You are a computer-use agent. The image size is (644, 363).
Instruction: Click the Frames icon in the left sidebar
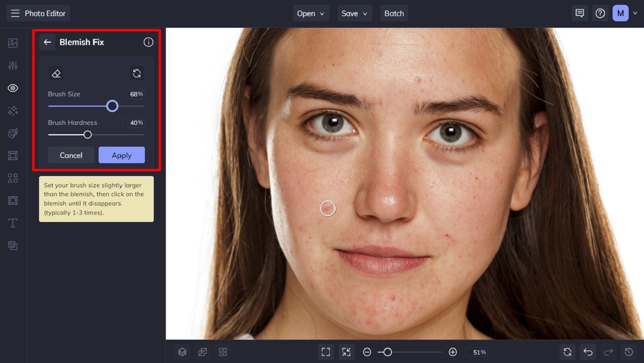pos(12,156)
